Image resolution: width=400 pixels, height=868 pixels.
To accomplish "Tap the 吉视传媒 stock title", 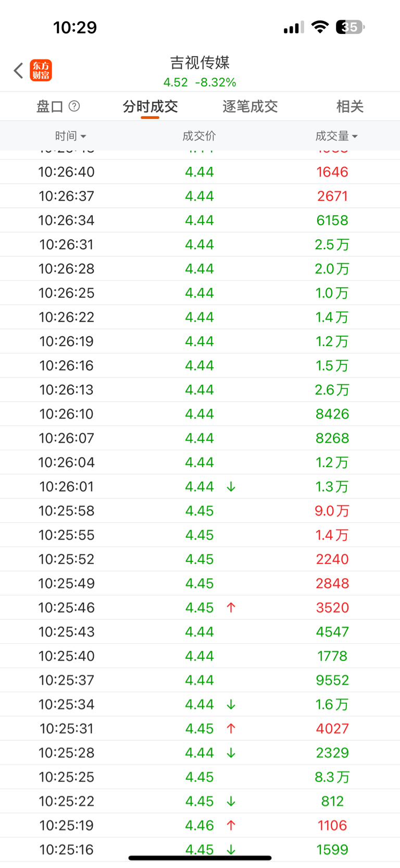I will 200,63.
